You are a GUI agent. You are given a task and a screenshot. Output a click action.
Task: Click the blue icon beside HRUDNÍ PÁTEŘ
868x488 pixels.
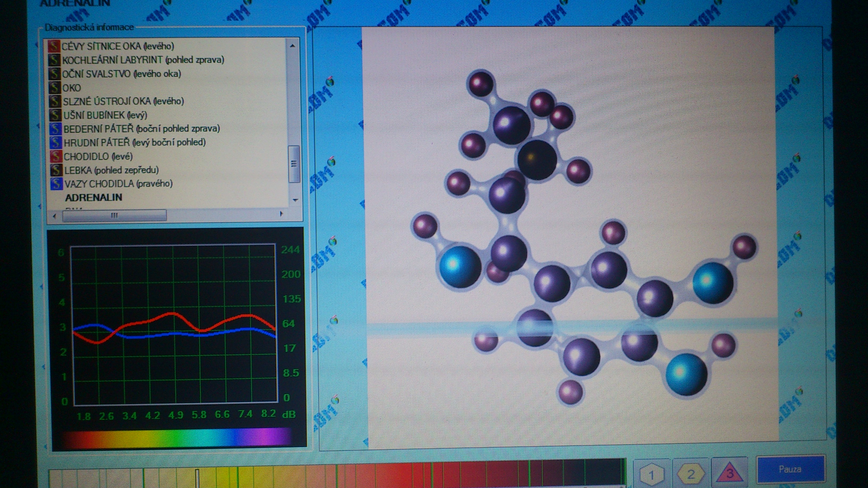pyautogui.click(x=56, y=142)
